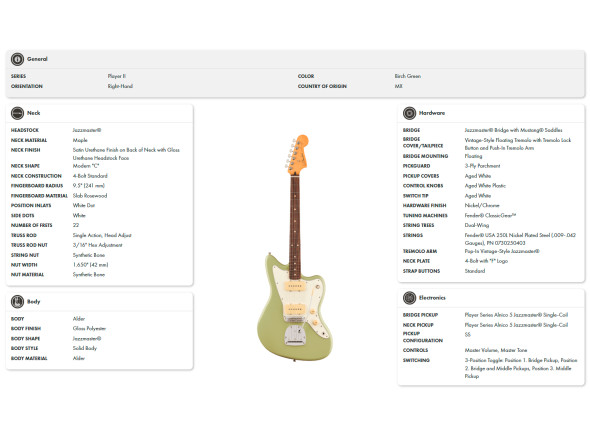Click the BODY MATERIAL label

point(29,358)
